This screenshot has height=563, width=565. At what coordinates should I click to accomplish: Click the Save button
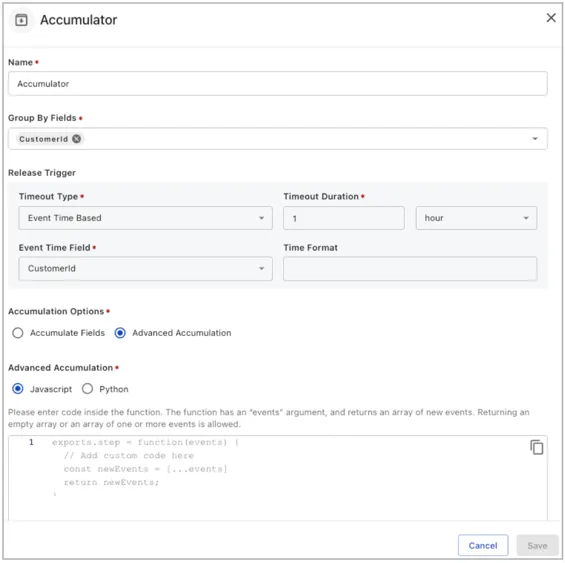pos(537,545)
